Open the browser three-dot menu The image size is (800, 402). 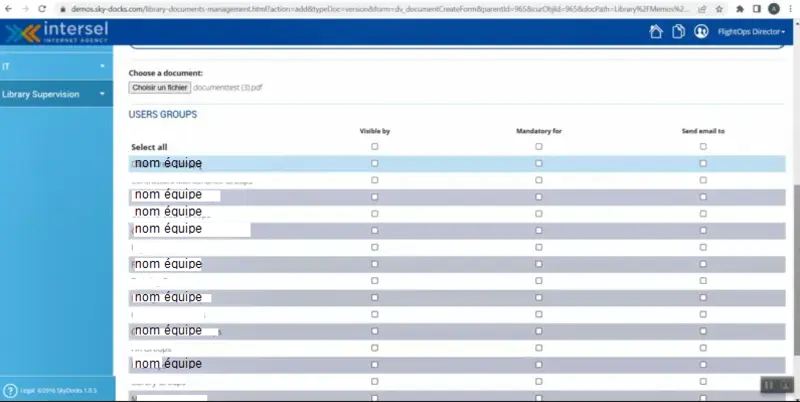pyautogui.click(x=790, y=9)
